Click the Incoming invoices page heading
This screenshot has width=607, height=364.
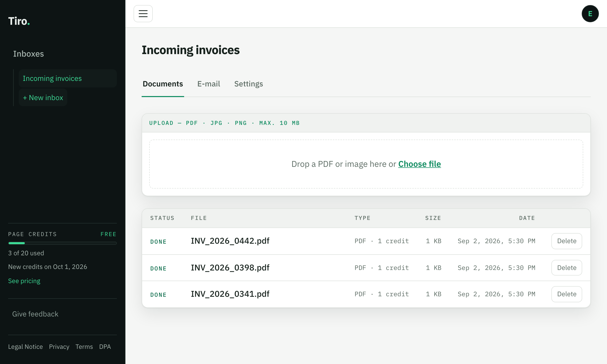tap(191, 50)
